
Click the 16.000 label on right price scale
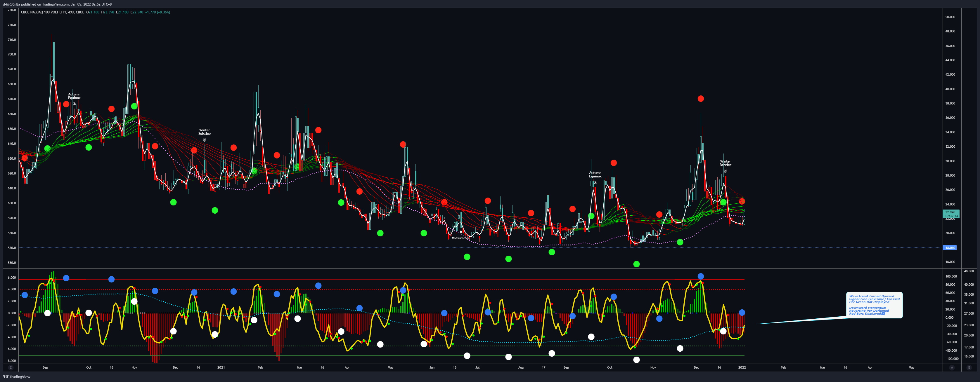950,262
